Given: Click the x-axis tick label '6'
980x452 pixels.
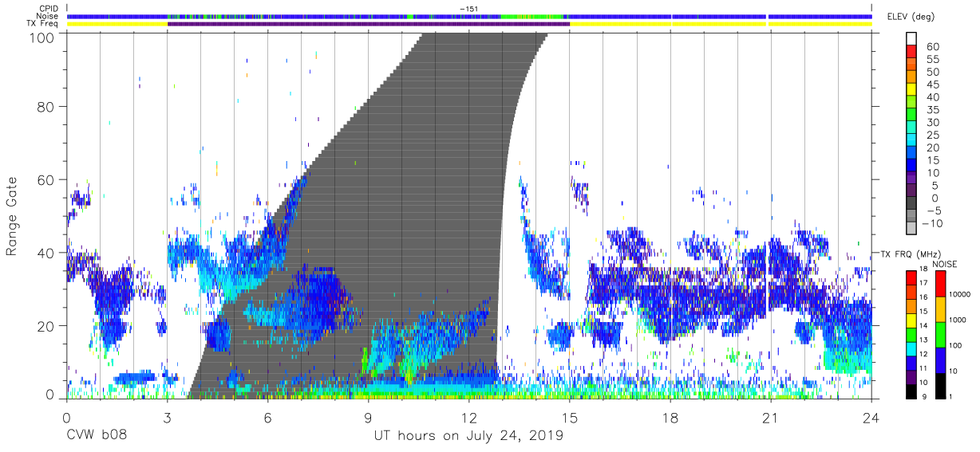Looking at the screenshot, I should click(x=267, y=419).
